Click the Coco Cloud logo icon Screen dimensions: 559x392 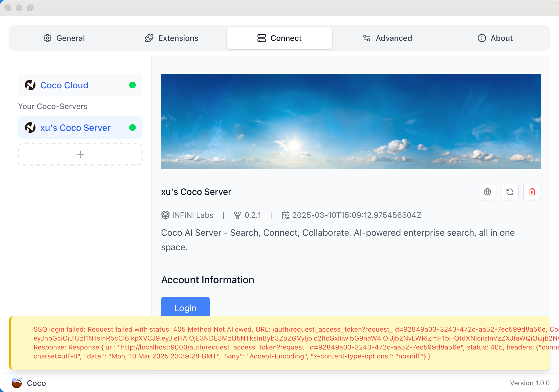(x=30, y=85)
